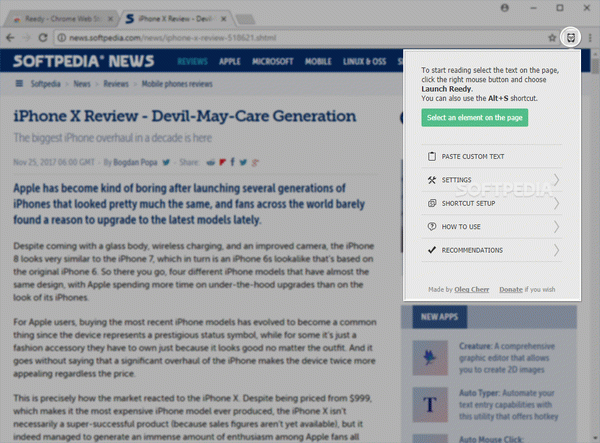
Task: Click the Softpedia News logo
Action: click(84, 61)
